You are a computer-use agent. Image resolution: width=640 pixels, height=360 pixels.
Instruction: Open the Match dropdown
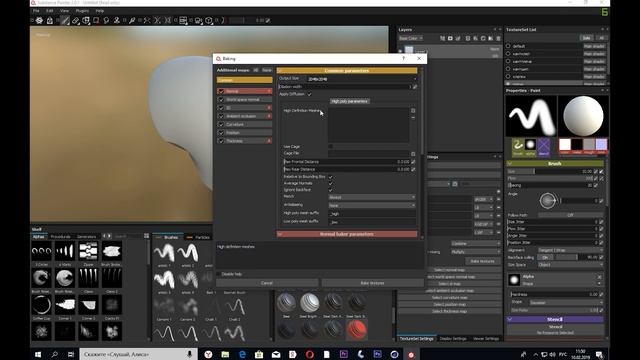tap(372, 197)
